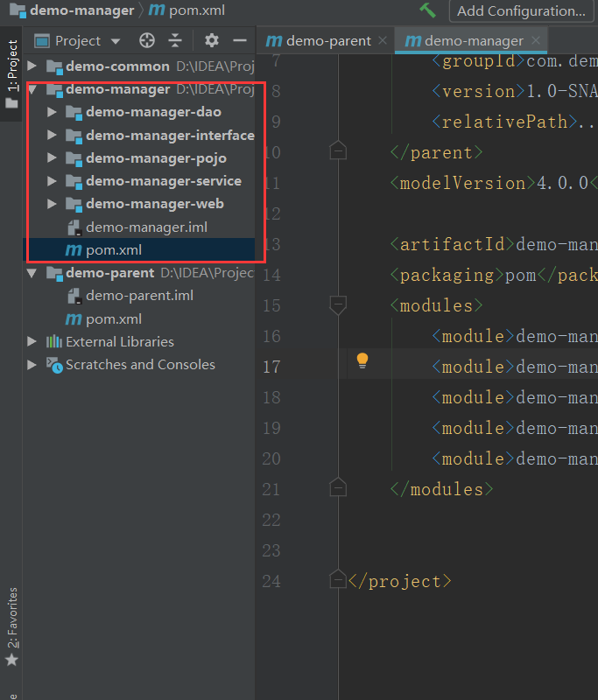Expand demo-manager-web folder
The width and height of the screenshot is (598, 700).
pyautogui.click(x=52, y=204)
